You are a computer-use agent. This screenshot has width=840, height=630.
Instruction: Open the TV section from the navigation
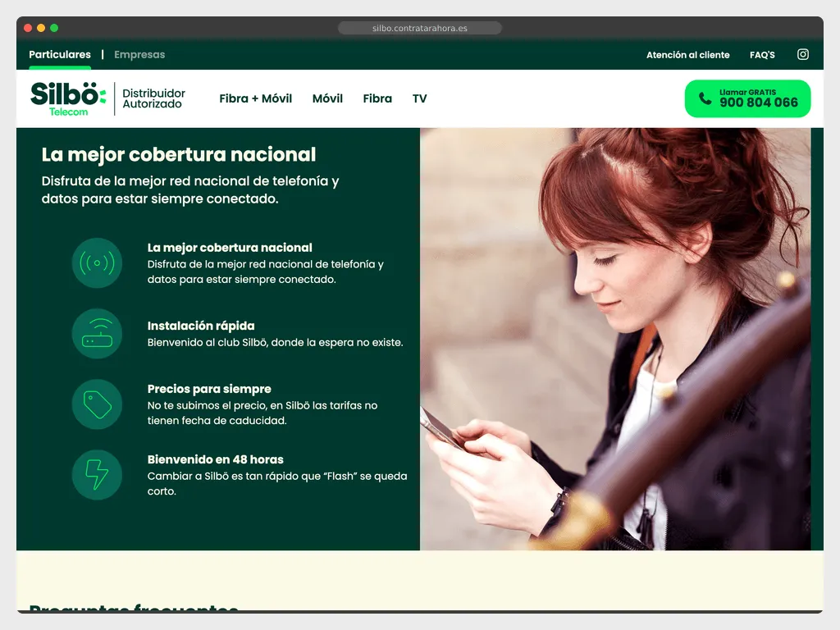tap(419, 98)
